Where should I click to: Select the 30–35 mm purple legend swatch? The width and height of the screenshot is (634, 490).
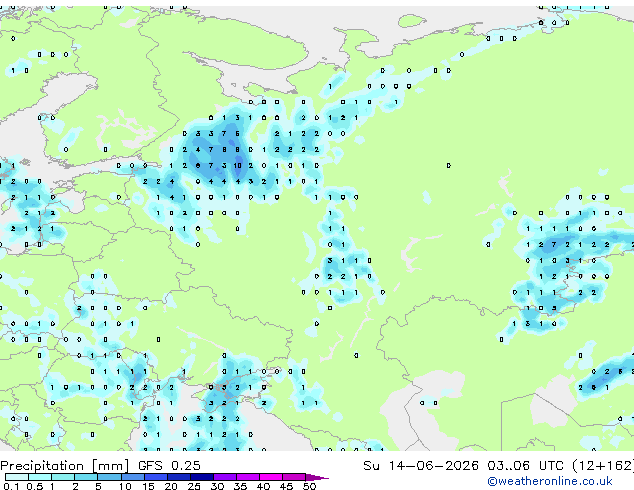[225, 477]
